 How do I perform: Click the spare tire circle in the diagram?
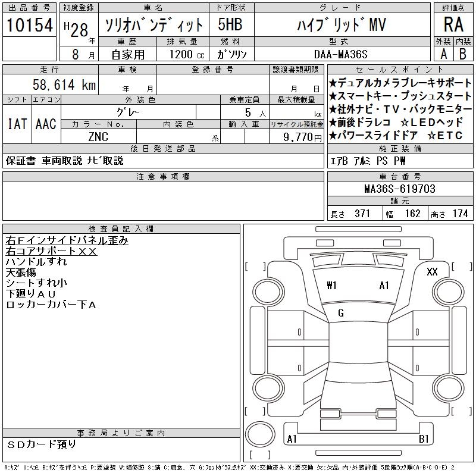pos(259,434)
